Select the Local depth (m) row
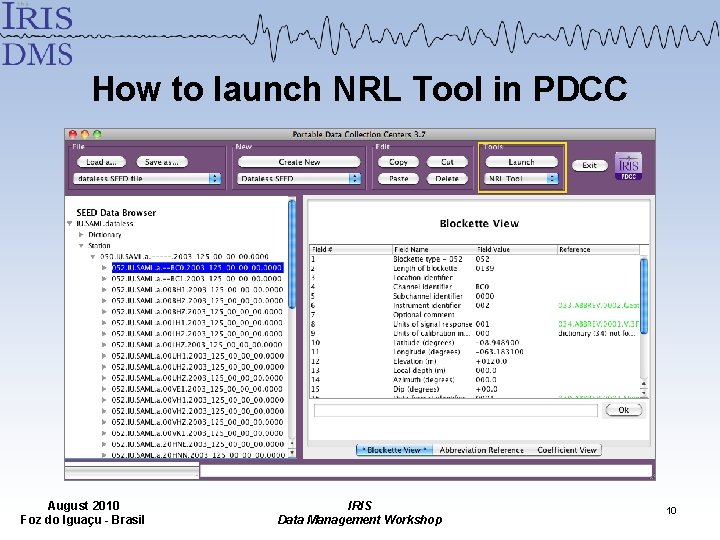This screenshot has width=720, height=540. click(x=474, y=370)
